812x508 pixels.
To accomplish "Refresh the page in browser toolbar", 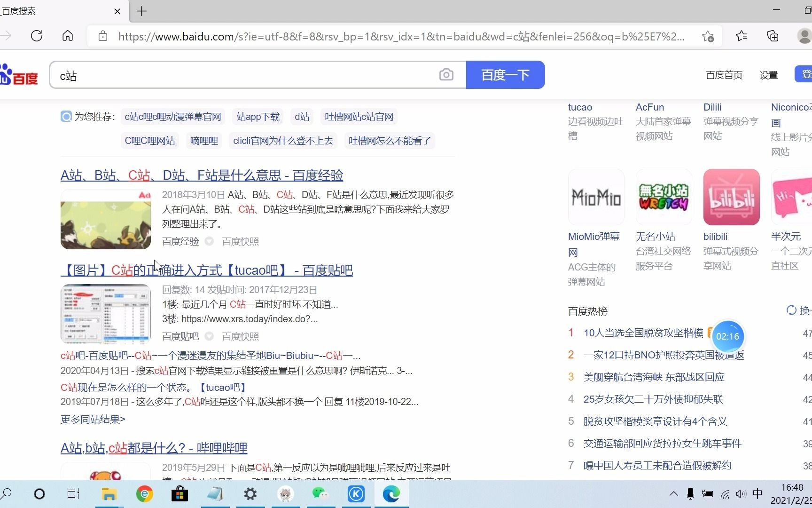I will tap(37, 36).
